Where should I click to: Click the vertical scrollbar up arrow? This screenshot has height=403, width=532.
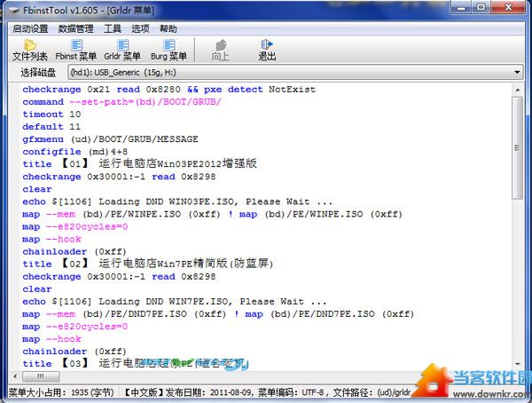click(x=518, y=90)
